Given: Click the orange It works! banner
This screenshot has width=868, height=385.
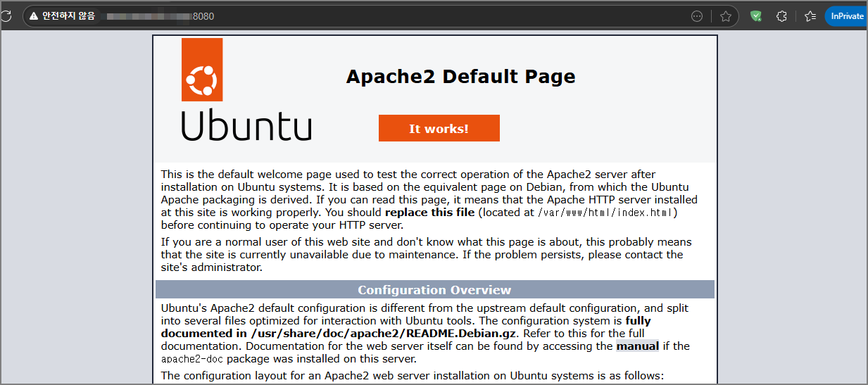Looking at the screenshot, I should click(x=439, y=128).
